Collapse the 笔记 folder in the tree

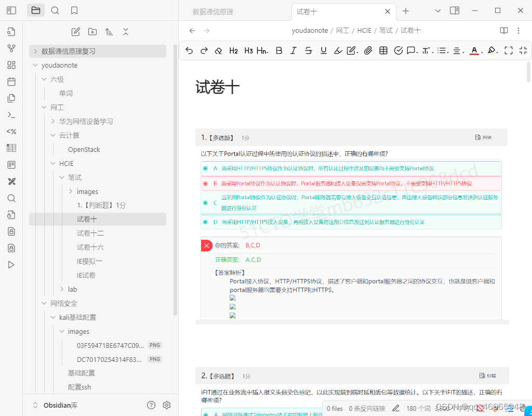tap(62, 177)
